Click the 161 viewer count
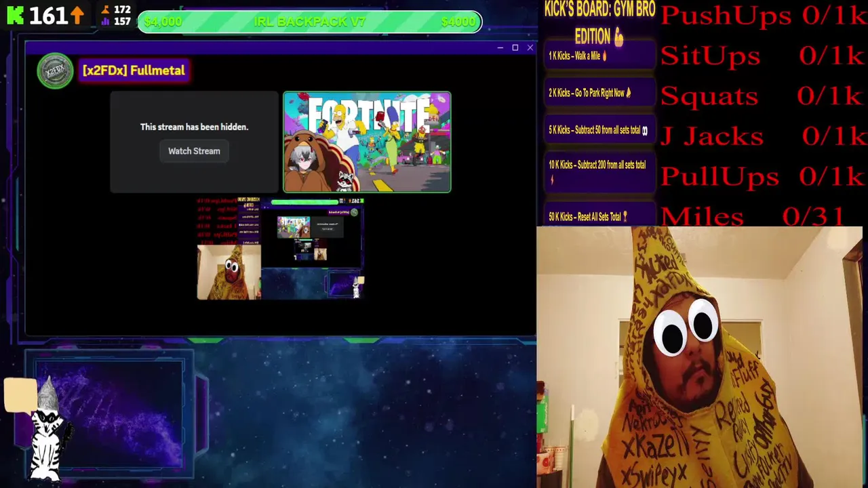This screenshot has height=488, width=868. pyautogui.click(x=47, y=15)
